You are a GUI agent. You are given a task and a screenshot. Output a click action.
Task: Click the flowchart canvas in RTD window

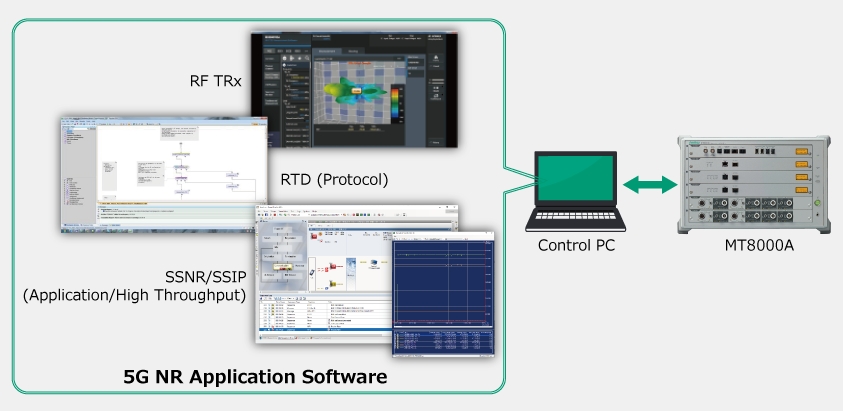point(182,165)
